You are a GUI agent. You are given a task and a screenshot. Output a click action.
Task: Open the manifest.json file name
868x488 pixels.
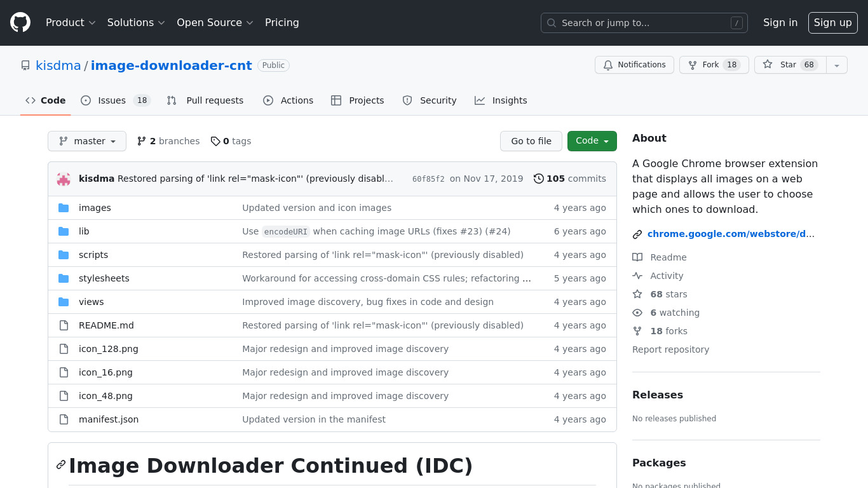tap(109, 419)
